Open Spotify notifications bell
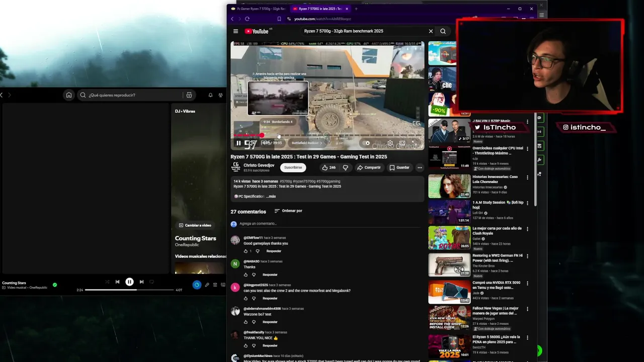This screenshot has width=644, height=362. tap(210, 95)
